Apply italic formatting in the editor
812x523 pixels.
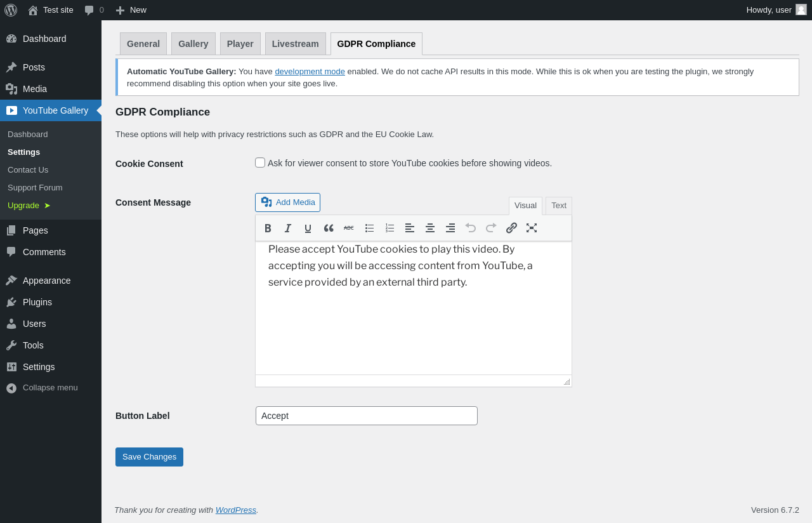click(x=288, y=228)
